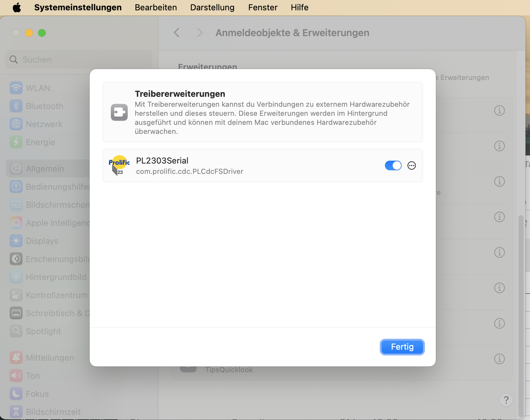Select Bluetooth in the sidebar
This screenshot has width=530, height=420.
(48, 106)
